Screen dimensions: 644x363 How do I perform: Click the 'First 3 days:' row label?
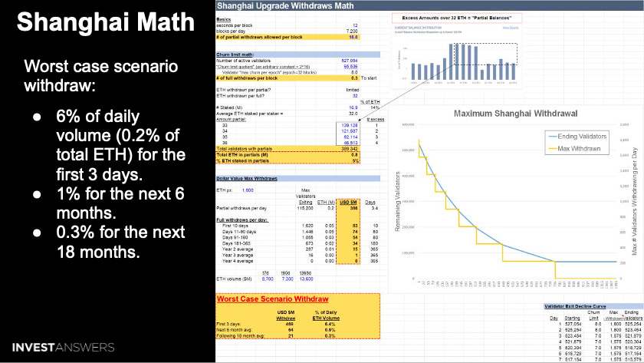228,325
